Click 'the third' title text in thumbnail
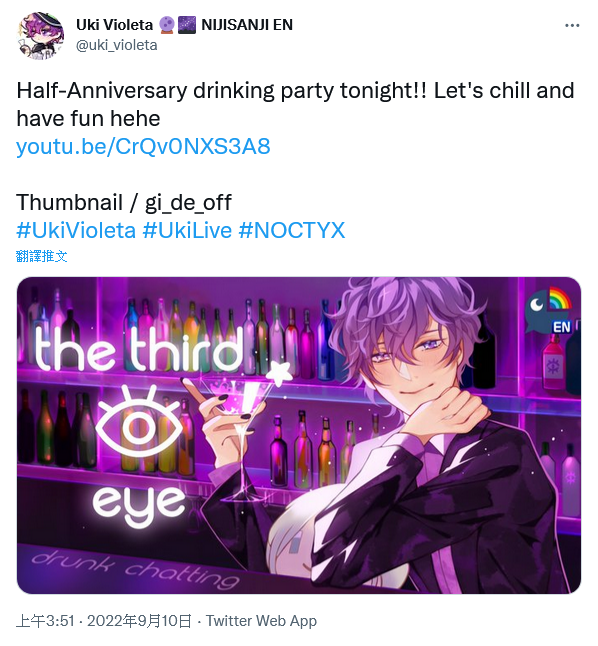Viewport: 598px width, 646px height. point(138,350)
